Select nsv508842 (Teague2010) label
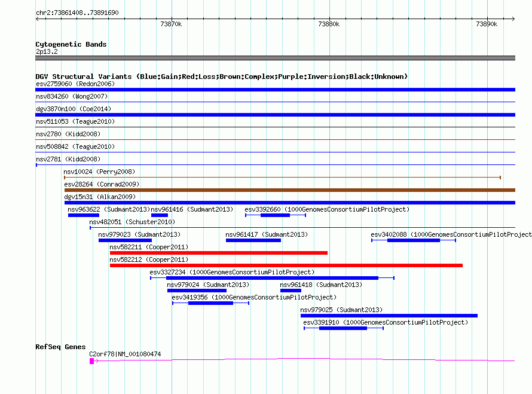This screenshot has height=394, width=532. [75, 146]
